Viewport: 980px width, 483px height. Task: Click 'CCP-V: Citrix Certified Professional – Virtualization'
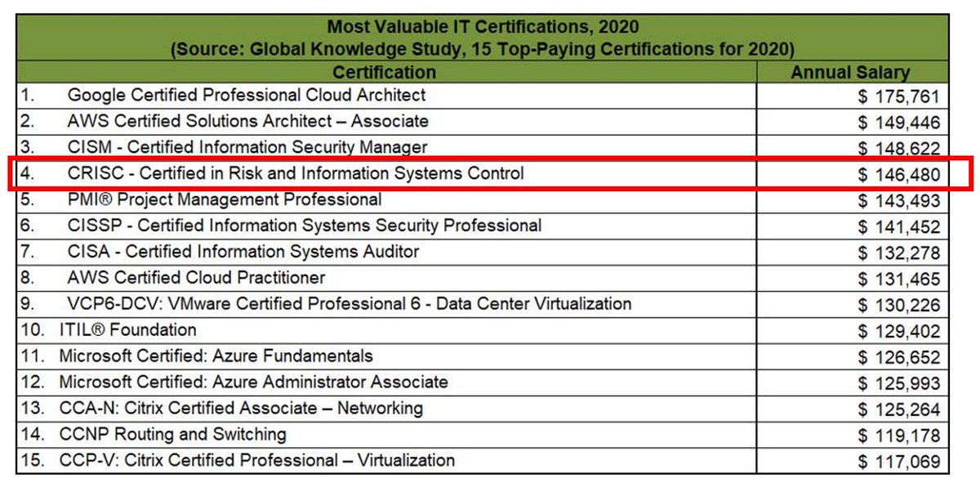pos(256,460)
